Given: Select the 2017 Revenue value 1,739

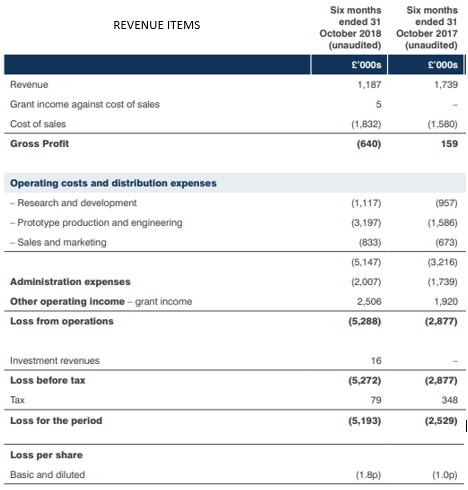Looking at the screenshot, I should click(446, 85).
